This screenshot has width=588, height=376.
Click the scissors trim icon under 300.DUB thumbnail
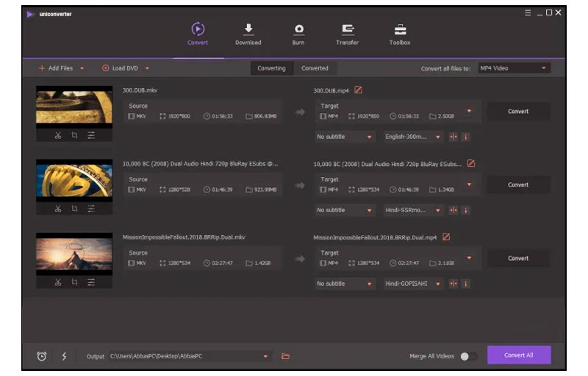pos(57,135)
